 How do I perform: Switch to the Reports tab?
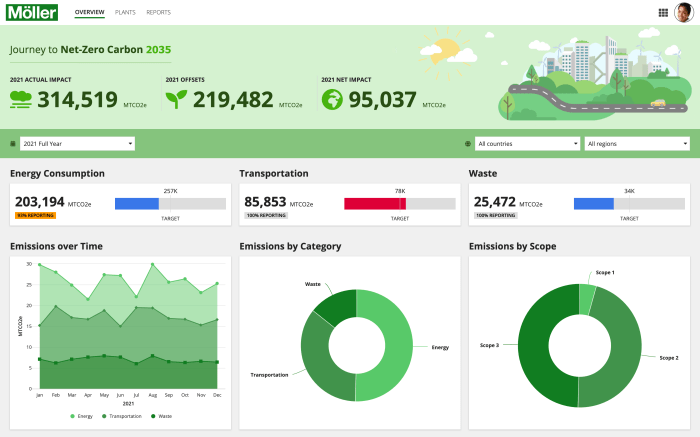(x=158, y=12)
